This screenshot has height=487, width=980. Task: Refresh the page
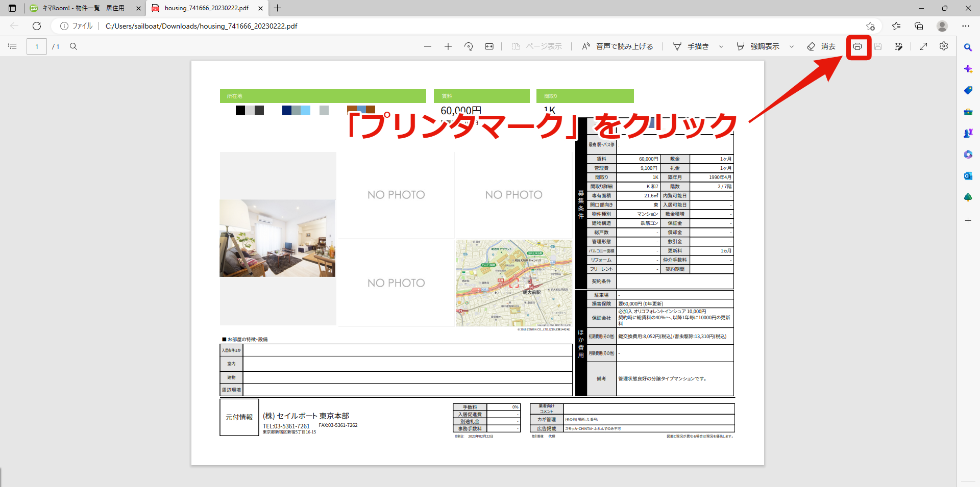(37, 26)
